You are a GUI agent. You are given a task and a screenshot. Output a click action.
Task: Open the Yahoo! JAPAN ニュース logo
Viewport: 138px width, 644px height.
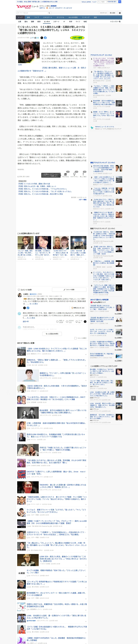pyautogui.click(x=27, y=7)
